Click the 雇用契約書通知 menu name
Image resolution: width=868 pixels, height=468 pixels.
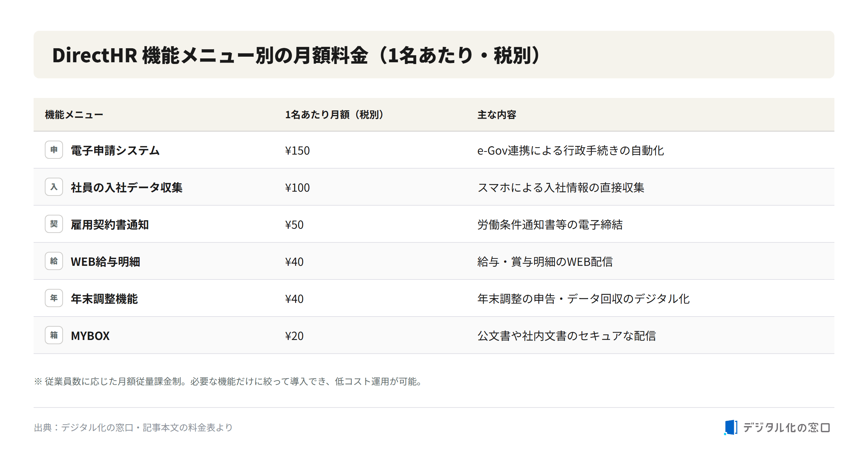110,225
